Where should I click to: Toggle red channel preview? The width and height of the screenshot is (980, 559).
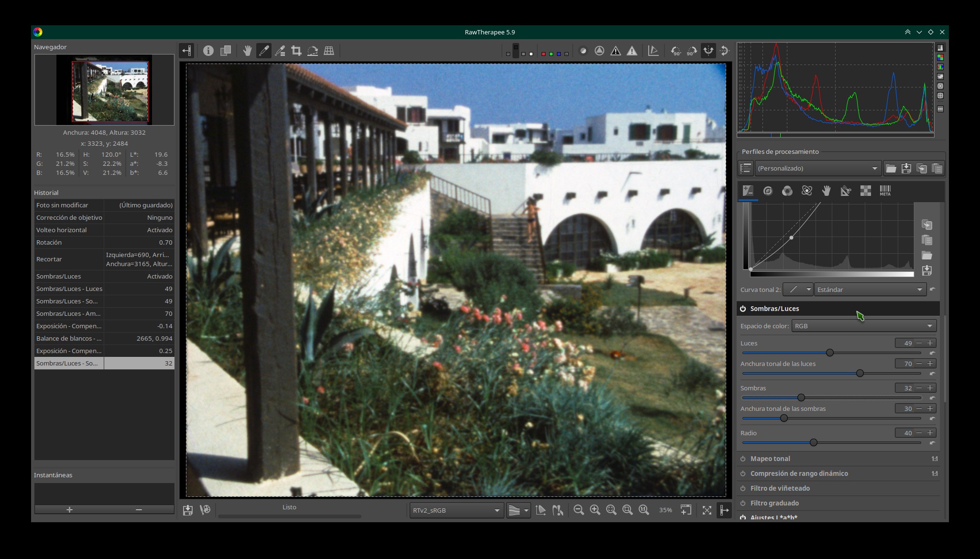[543, 54]
